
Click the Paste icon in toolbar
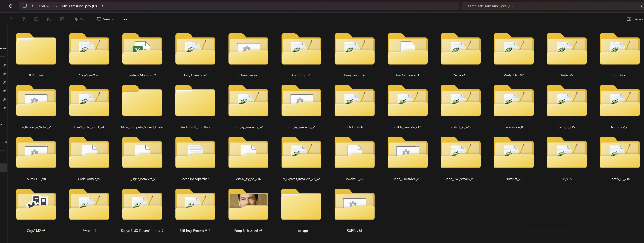click(24, 19)
